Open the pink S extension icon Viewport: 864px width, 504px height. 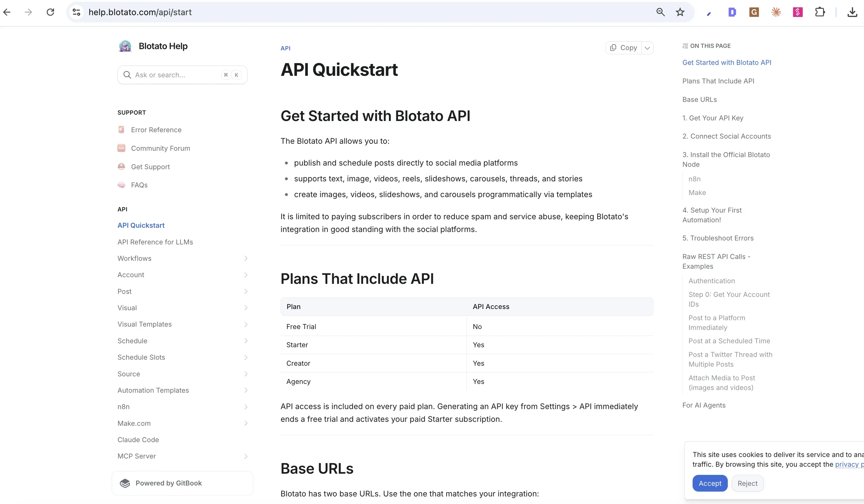798,12
